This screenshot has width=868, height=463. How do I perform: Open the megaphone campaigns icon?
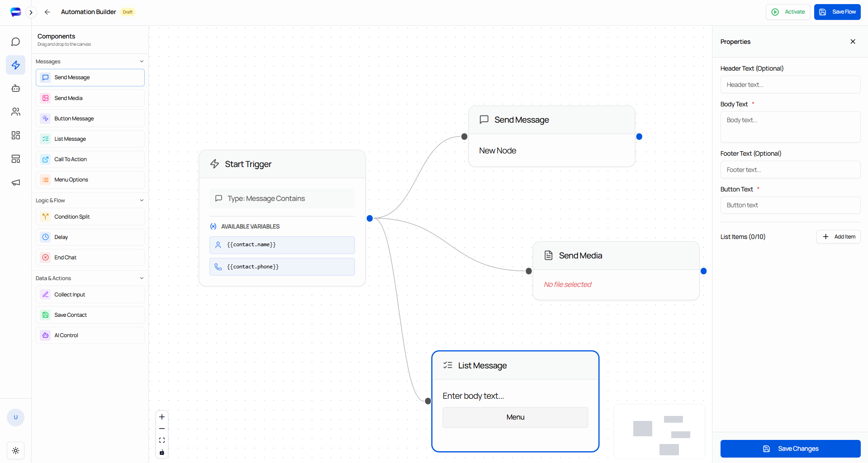15,182
